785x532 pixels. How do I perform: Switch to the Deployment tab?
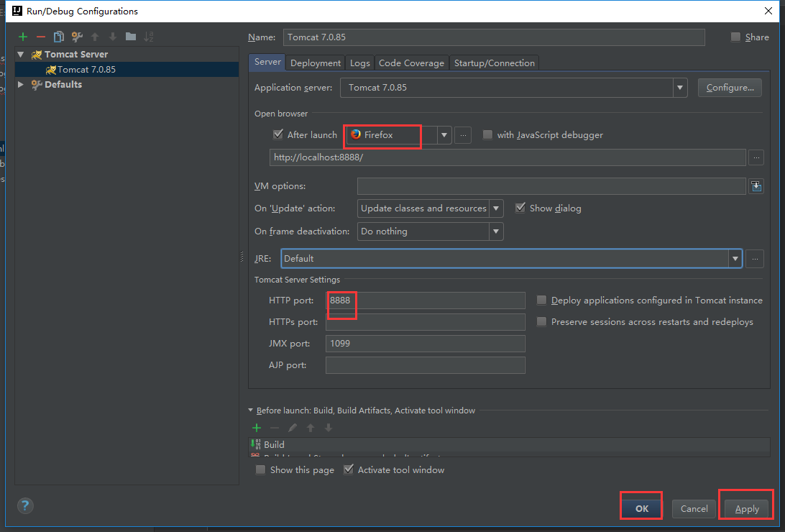click(316, 63)
